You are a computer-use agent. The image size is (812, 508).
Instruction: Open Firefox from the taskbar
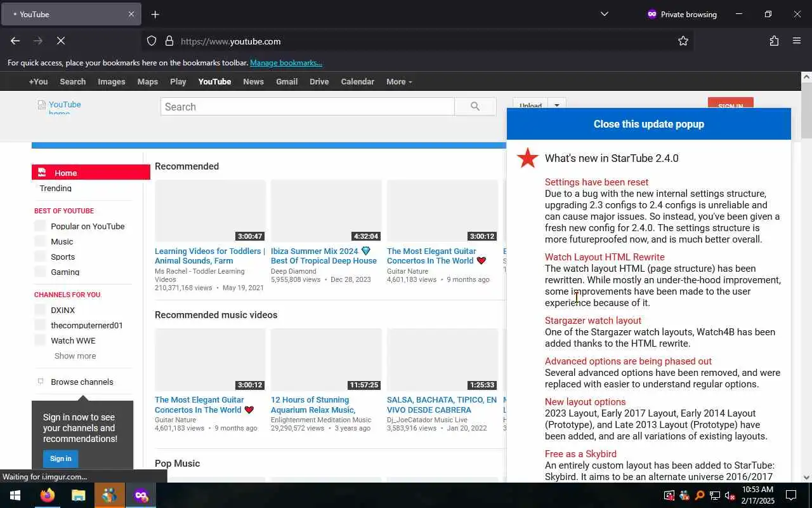coord(48,495)
